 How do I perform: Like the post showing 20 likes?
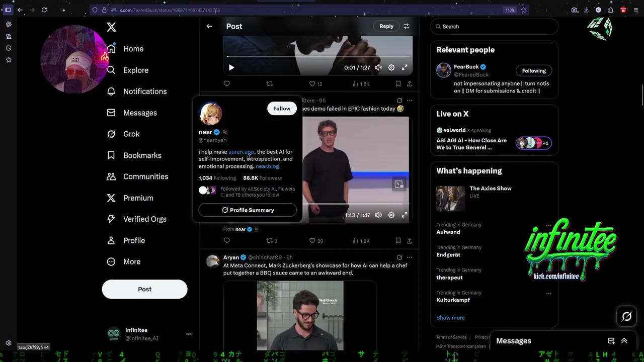316,241
